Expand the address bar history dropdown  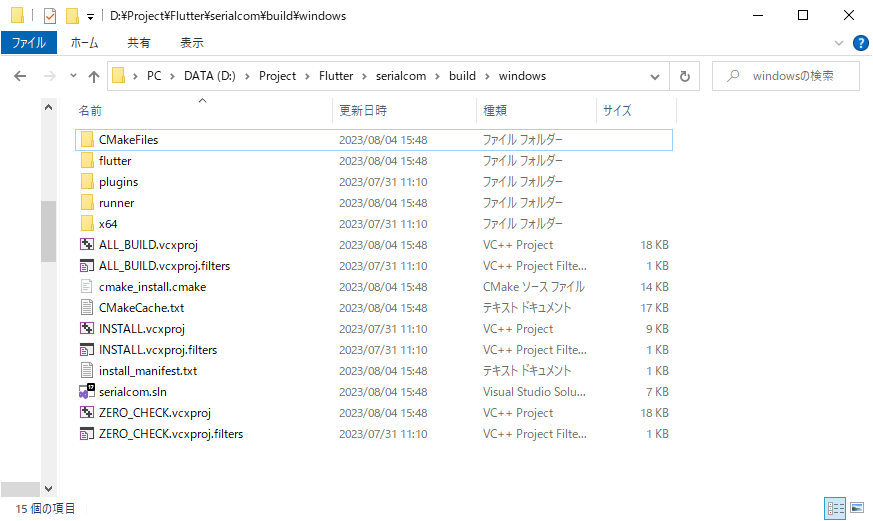tap(655, 76)
